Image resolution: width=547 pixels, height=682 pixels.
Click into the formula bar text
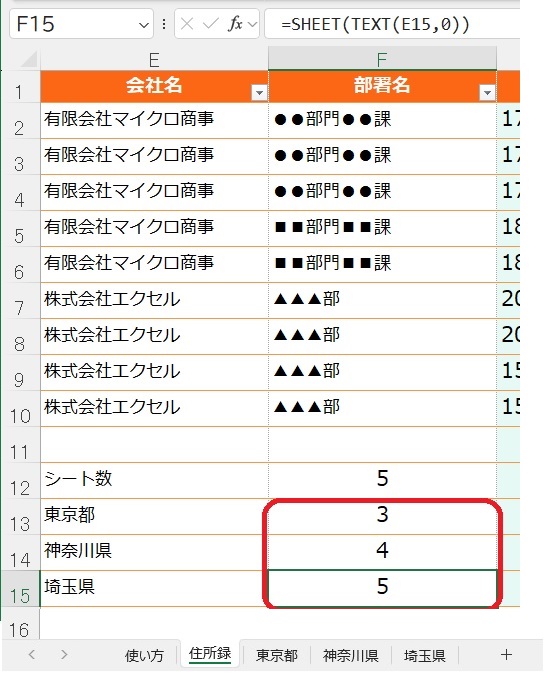click(x=375, y=24)
